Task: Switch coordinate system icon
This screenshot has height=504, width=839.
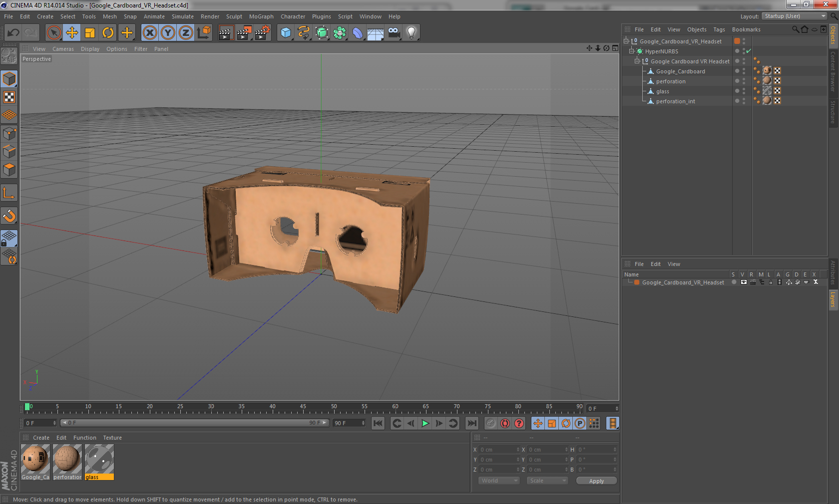Action: [x=204, y=33]
